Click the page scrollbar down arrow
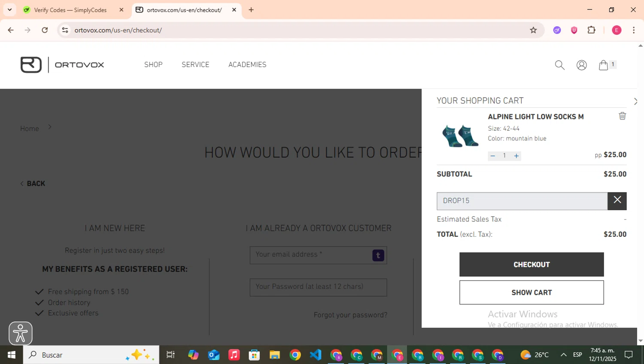Image resolution: width=644 pixels, height=364 pixels. tap(641, 341)
